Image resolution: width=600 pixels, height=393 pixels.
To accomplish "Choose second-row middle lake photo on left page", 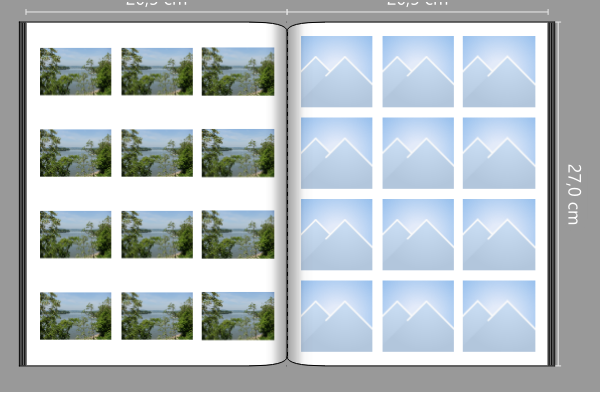I will tap(157, 153).
